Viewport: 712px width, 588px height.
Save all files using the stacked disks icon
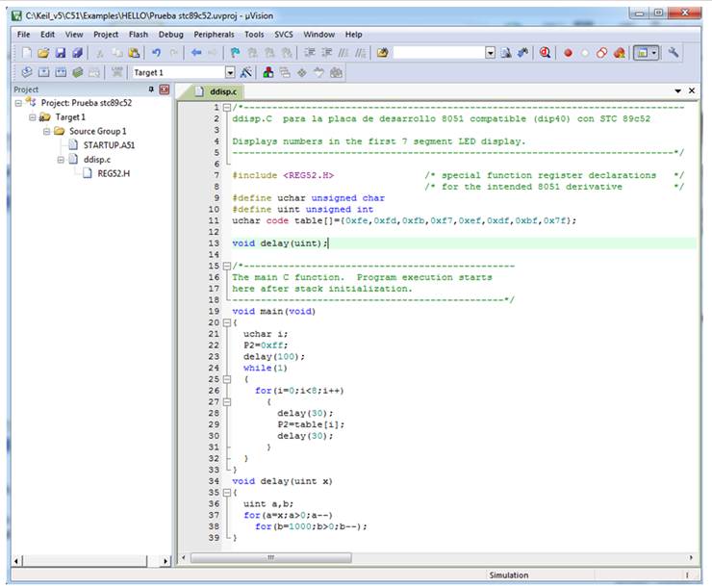pyautogui.click(x=78, y=53)
